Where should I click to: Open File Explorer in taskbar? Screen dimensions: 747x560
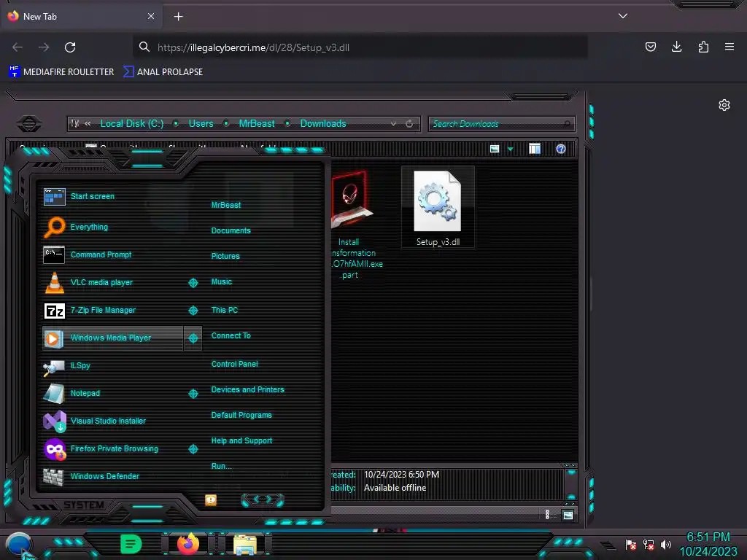(245, 544)
